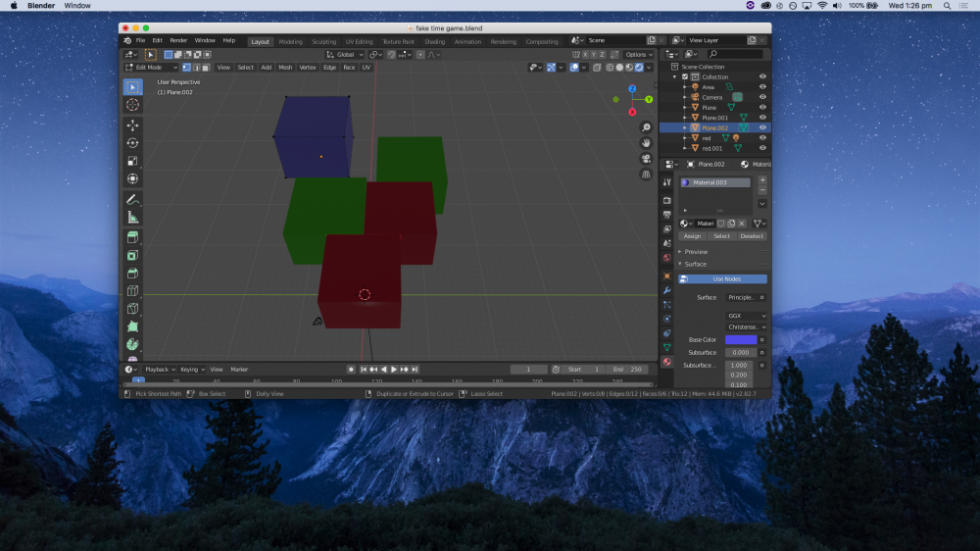Enable face select mode
980x551 pixels.
(x=206, y=68)
